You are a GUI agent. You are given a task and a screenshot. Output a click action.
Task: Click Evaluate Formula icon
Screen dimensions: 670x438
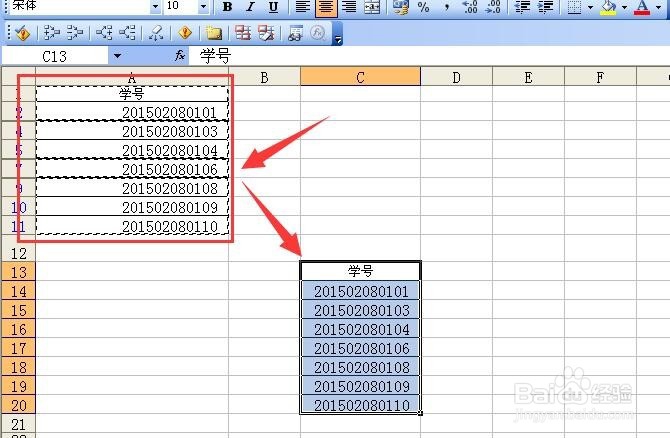point(318,33)
